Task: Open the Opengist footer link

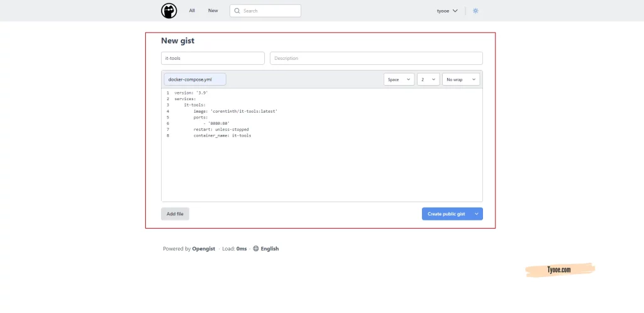Action: pos(204,249)
